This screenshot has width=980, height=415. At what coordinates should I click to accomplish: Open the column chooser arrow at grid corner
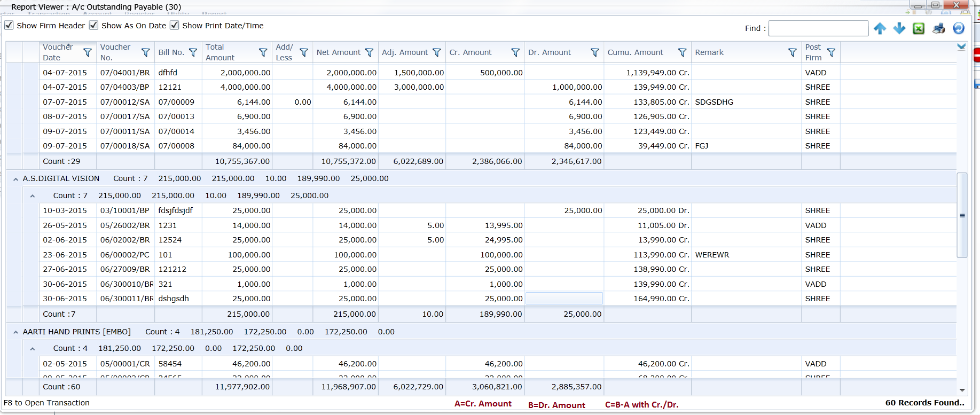[x=961, y=47]
